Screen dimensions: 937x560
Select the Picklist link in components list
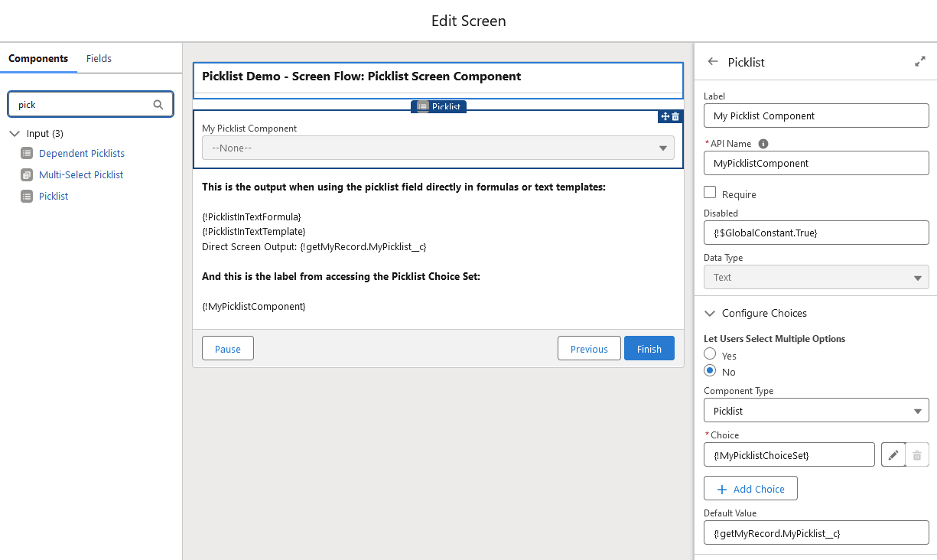(x=54, y=197)
